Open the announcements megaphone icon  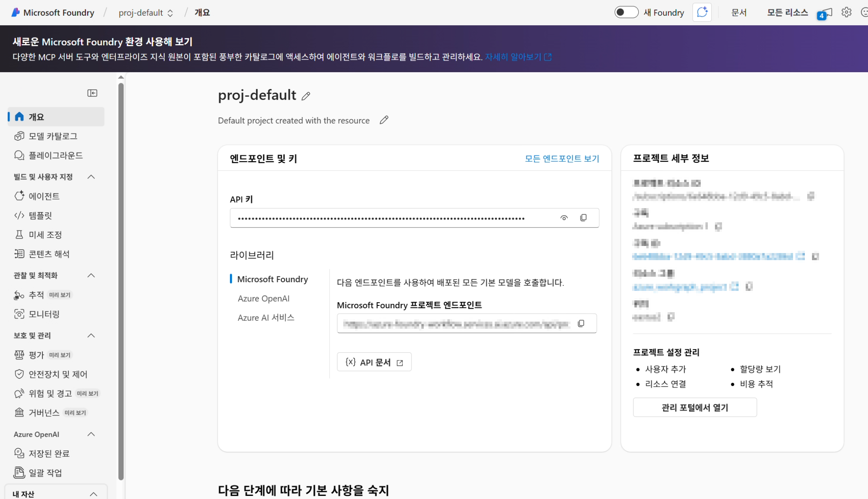[x=826, y=13]
